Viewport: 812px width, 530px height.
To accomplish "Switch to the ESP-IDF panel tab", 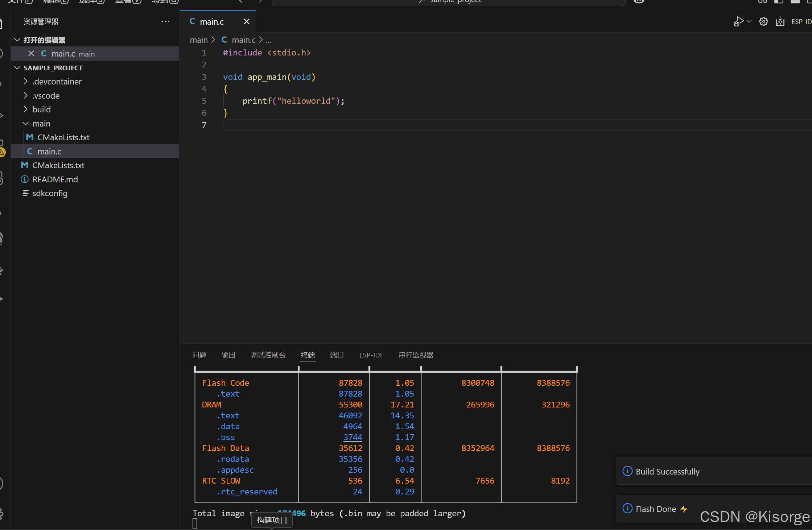I will [x=371, y=355].
